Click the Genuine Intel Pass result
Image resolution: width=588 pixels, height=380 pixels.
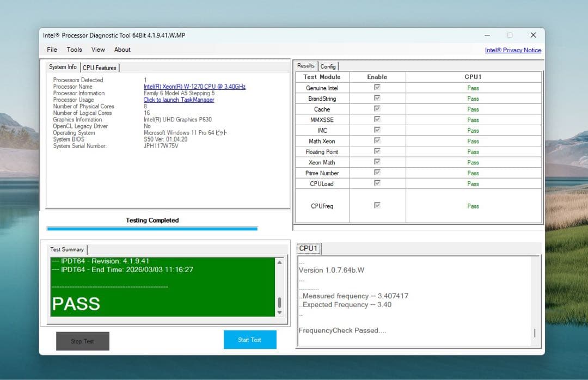pos(473,88)
